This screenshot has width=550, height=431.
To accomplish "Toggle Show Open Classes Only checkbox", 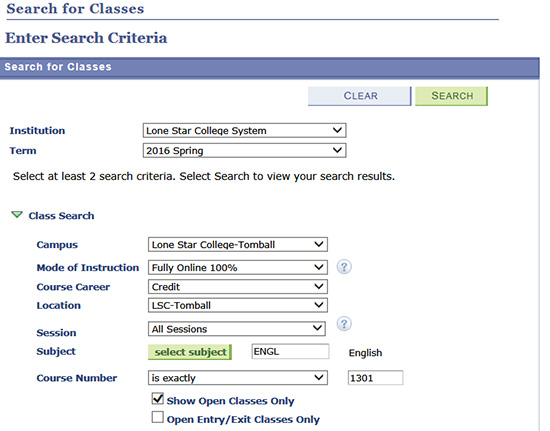I will (x=158, y=399).
